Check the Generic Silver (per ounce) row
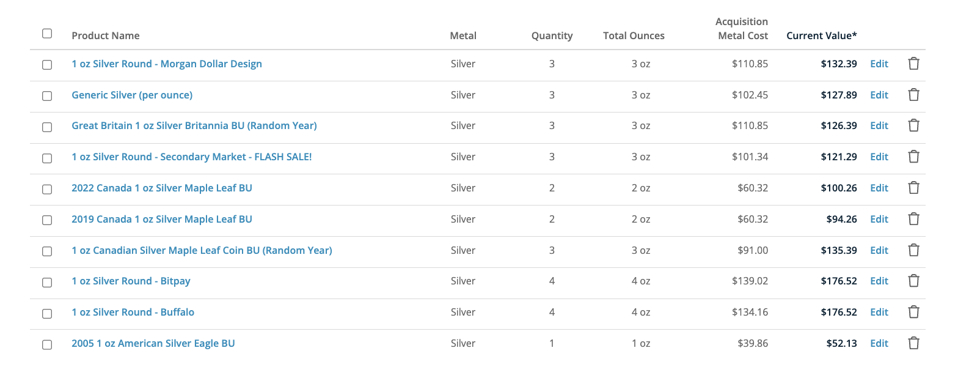 47,96
